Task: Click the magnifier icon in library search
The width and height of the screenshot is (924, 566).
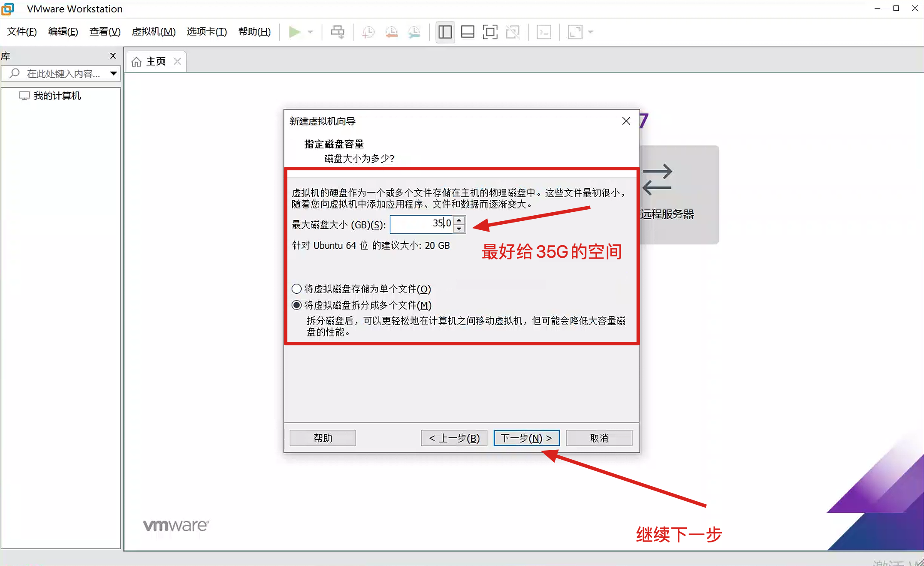Action: (x=15, y=73)
